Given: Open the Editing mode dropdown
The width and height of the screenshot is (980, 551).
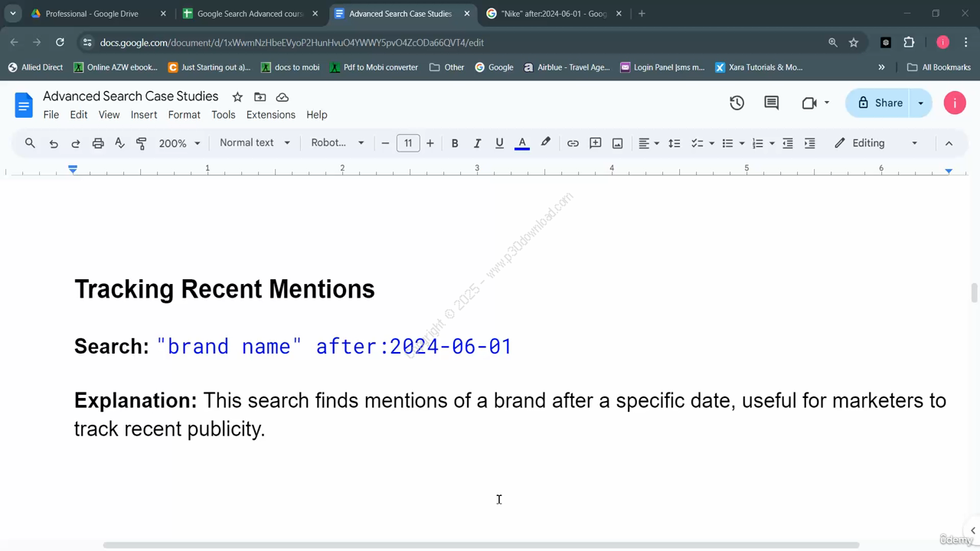Looking at the screenshot, I should point(876,143).
